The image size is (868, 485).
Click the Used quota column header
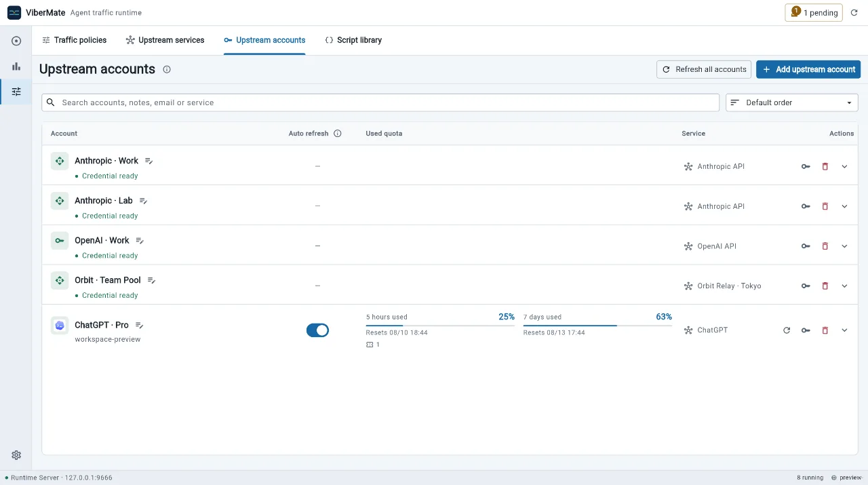[384, 134]
